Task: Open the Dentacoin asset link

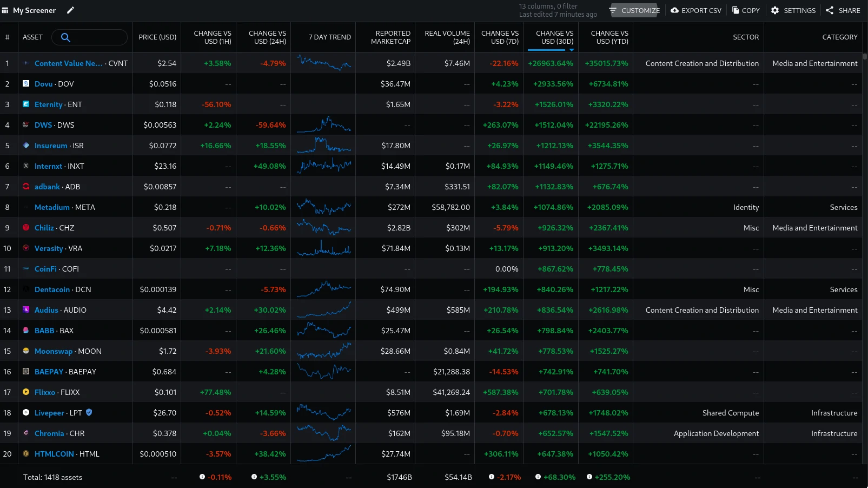Action: click(52, 289)
